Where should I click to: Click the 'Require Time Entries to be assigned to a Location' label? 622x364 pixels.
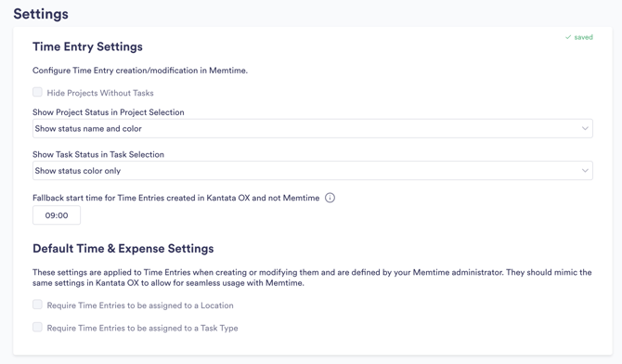(x=140, y=305)
